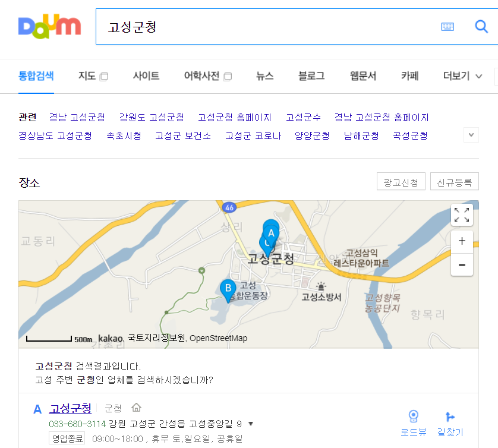
Task: Click related search 고성군청 홈페이지
Action: pos(235,118)
